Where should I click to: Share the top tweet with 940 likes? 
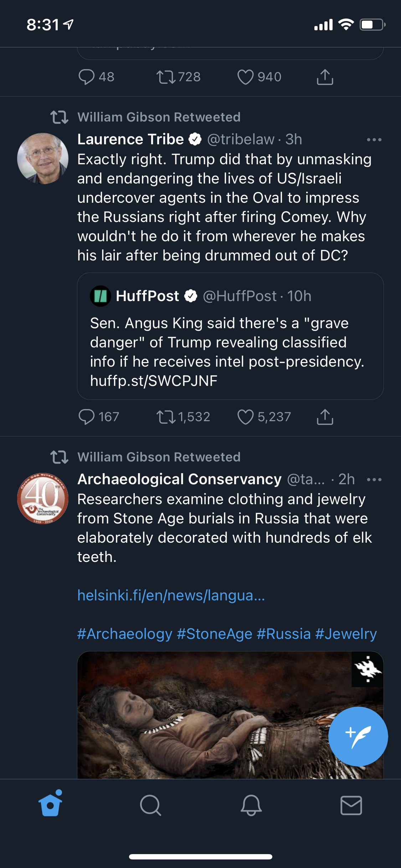pyautogui.click(x=325, y=77)
